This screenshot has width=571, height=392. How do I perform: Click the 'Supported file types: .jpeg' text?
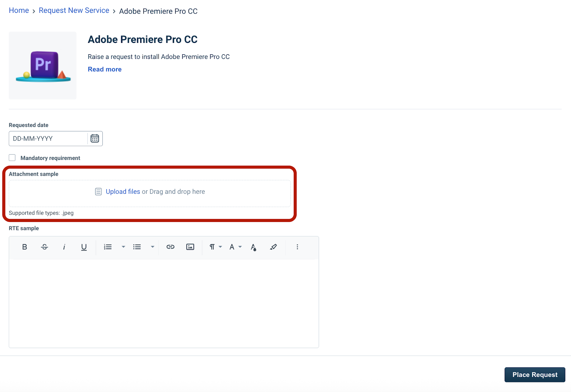(x=41, y=213)
